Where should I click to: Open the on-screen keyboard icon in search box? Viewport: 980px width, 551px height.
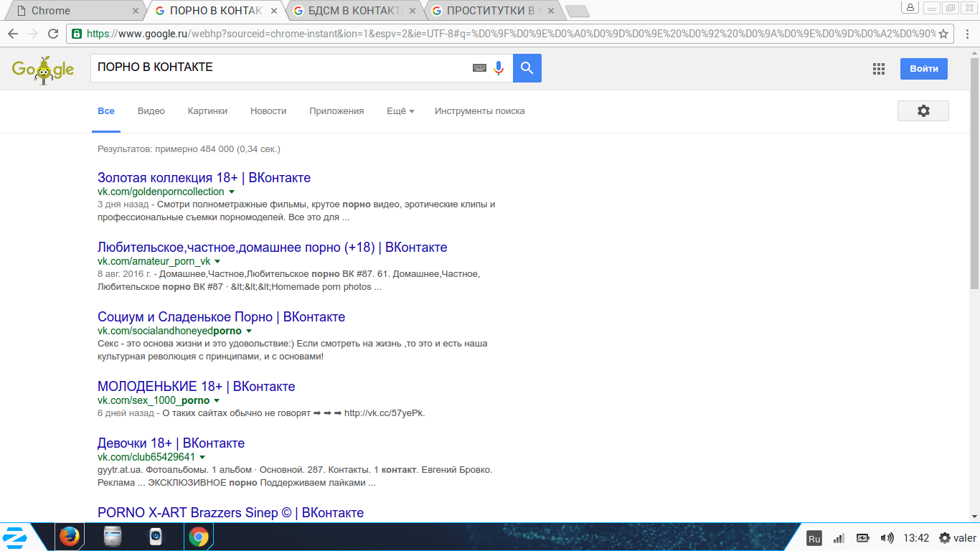click(x=479, y=68)
